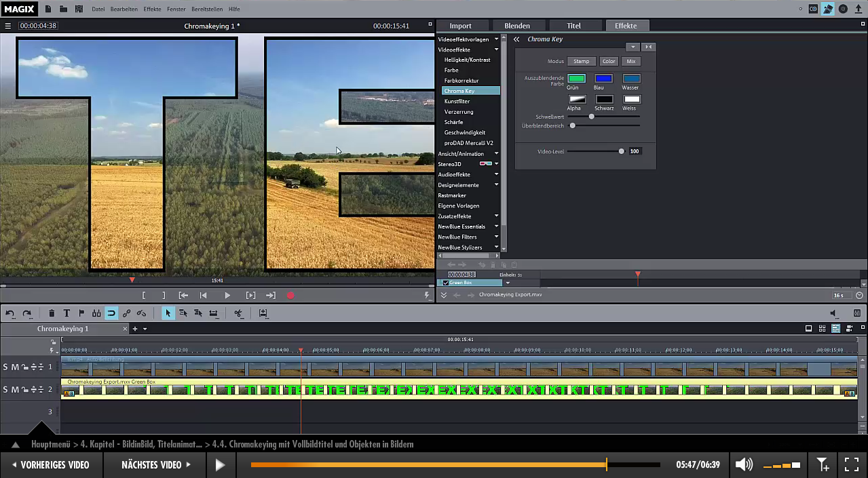Select the Title editor 'T' tool
Screen dimensions: 868x478
pyautogui.click(x=67, y=313)
